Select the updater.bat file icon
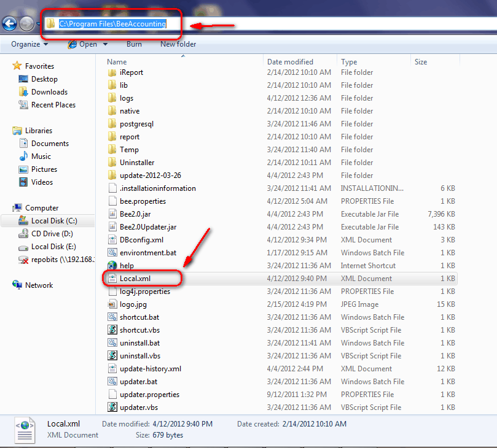 point(112,382)
